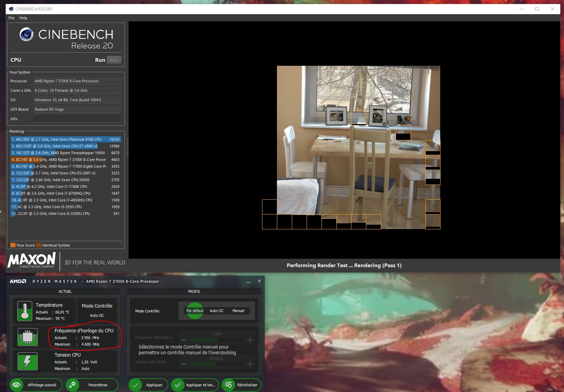Click the Cinebench title bar app icon

(x=11, y=9)
